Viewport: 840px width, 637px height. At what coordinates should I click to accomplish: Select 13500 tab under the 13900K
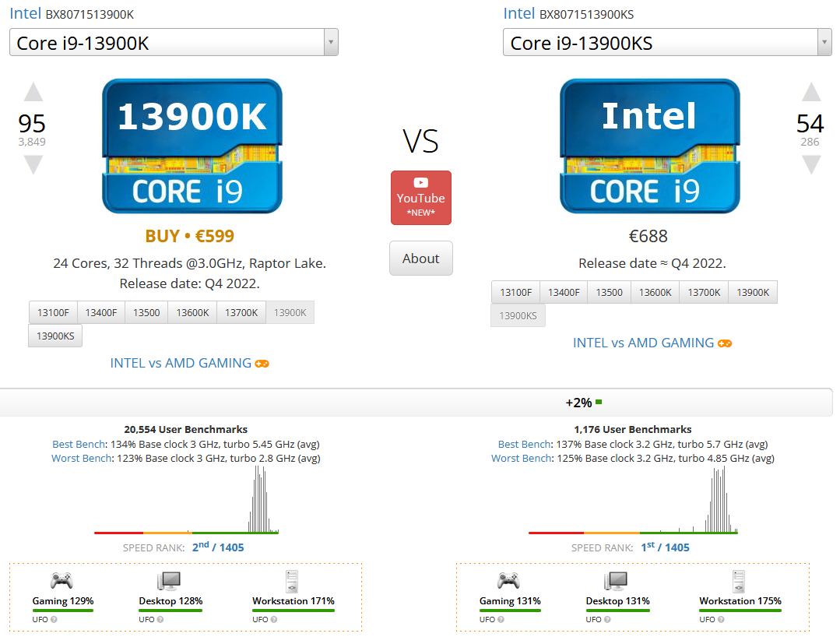tap(147, 312)
